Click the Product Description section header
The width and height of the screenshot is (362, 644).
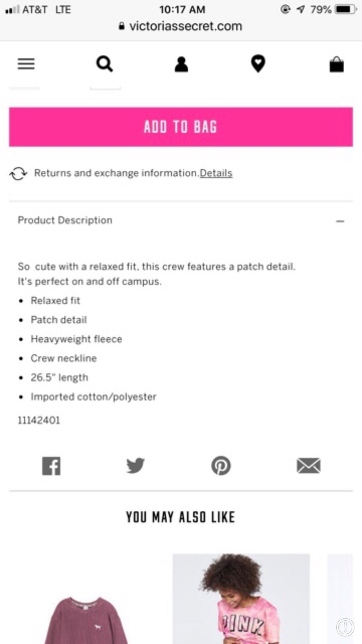tap(181, 221)
